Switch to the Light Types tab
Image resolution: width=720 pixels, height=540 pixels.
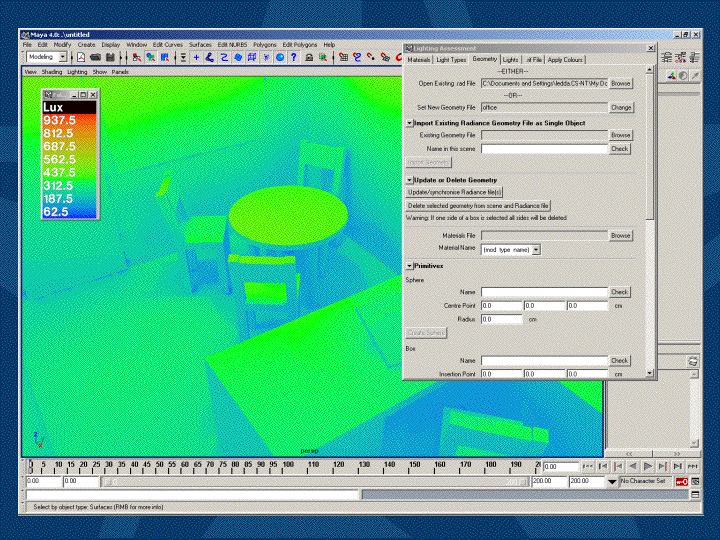tap(451, 60)
